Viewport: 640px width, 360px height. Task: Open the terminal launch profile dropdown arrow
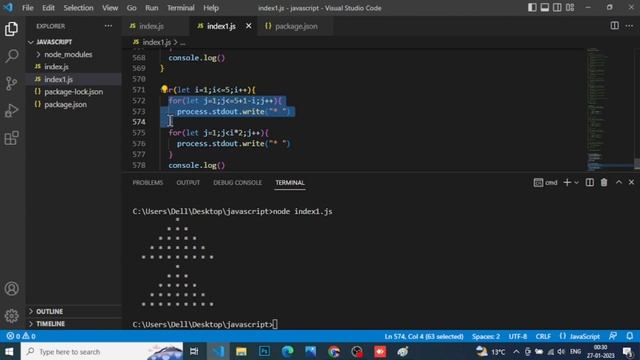[x=576, y=183]
